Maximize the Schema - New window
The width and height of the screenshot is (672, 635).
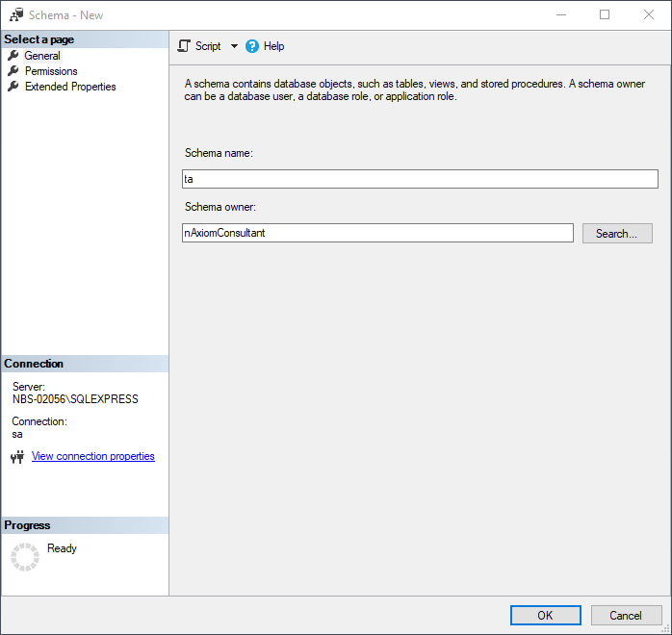pyautogui.click(x=605, y=14)
